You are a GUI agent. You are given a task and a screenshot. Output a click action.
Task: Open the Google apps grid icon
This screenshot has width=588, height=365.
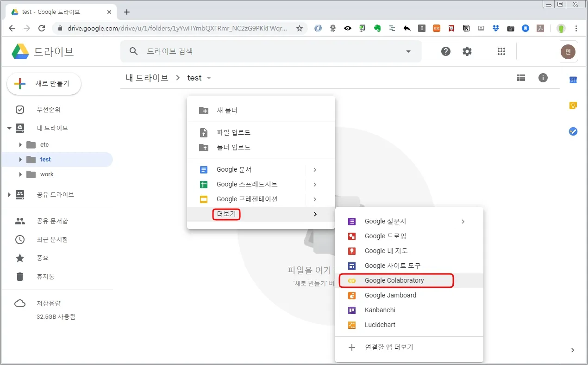pos(501,51)
